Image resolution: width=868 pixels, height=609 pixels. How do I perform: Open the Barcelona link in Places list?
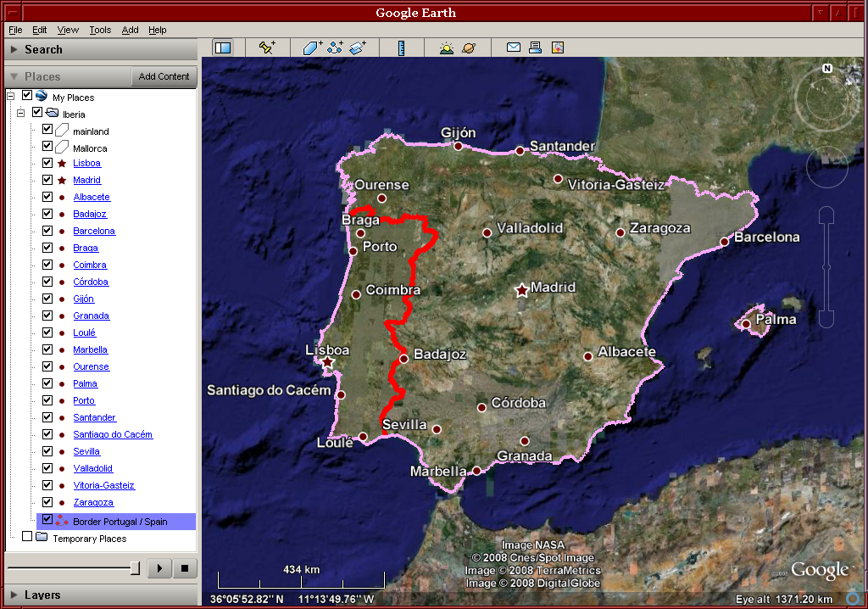tap(94, 231)
